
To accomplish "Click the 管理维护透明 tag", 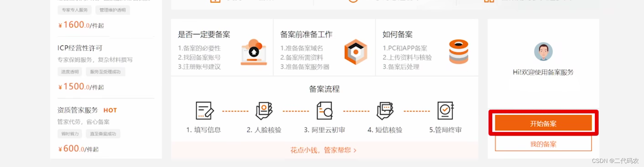I will coord(113,10).
